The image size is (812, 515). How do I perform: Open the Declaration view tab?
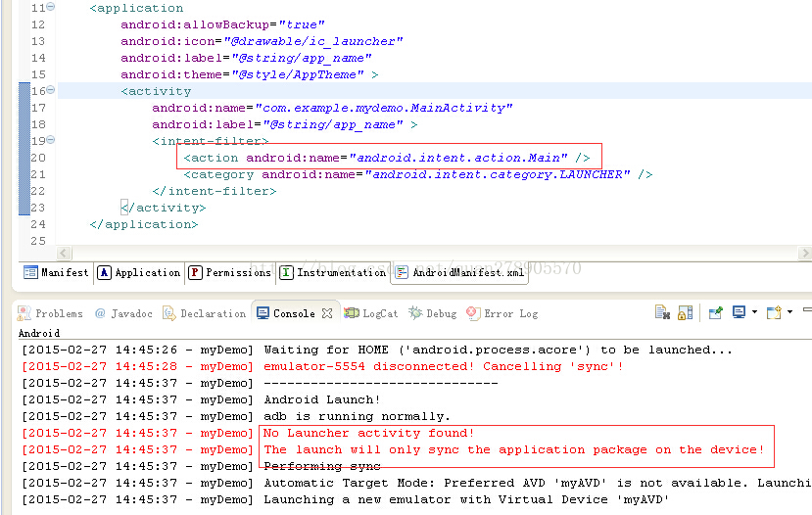(205, 313)
